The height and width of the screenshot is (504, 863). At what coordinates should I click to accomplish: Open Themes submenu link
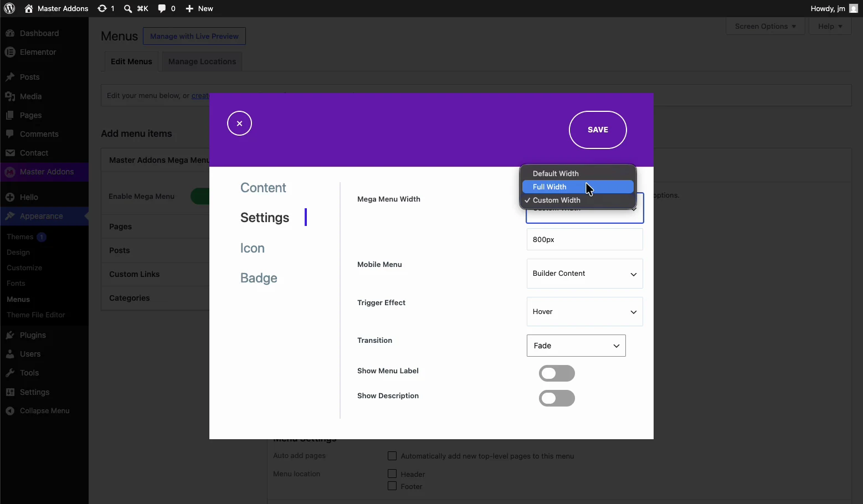click(x=20, y=236)
